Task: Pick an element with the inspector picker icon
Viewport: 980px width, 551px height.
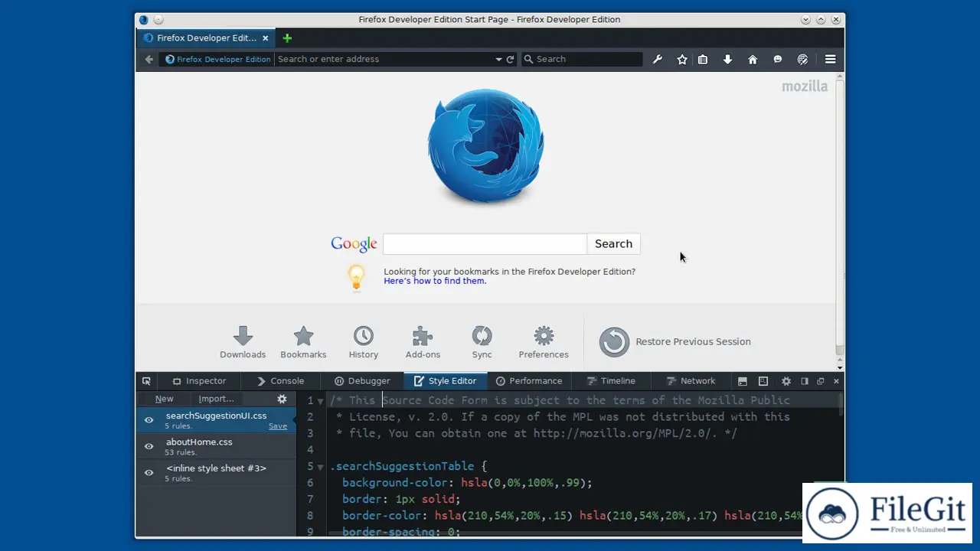Action: (x=146, y=380)
